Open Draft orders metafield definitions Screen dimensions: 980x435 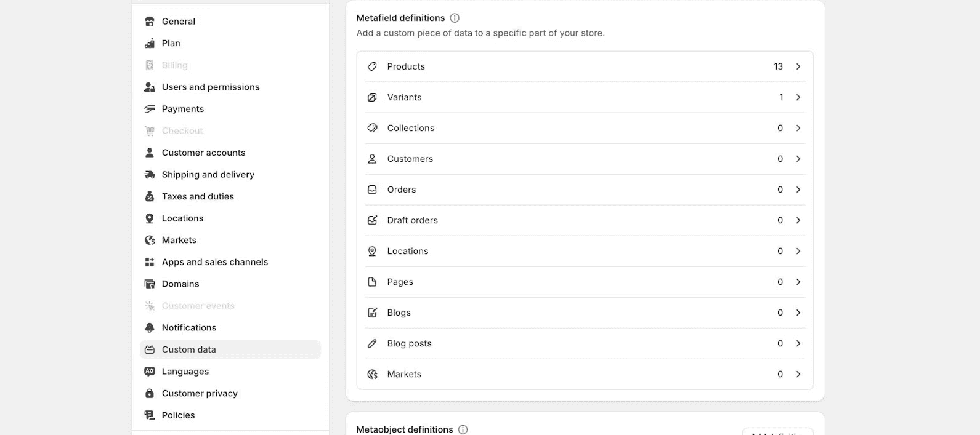coord(585,220)
